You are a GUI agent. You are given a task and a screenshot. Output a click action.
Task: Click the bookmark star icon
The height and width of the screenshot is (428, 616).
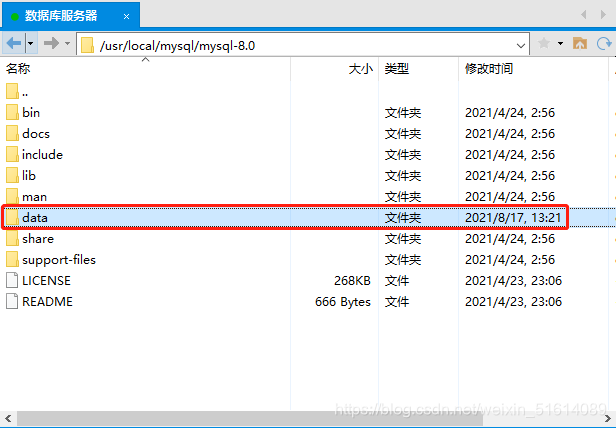(x=544, y=43)
